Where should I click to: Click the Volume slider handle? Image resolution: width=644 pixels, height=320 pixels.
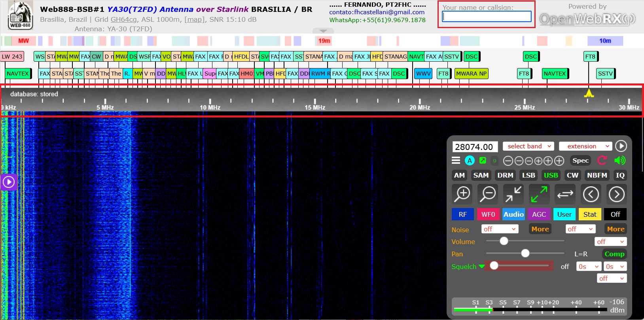point(504,241)
